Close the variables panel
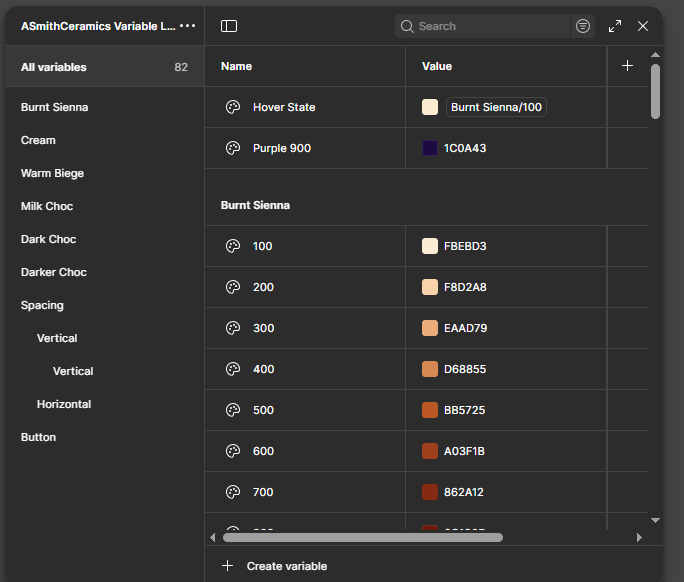This screenshot has width=684, height=582. tap(643, 26)
